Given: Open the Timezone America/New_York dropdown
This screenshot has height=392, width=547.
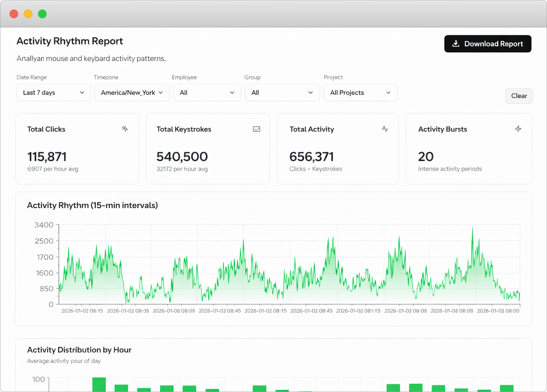Looking at the screenshot, I should click(x=132, y=92).
